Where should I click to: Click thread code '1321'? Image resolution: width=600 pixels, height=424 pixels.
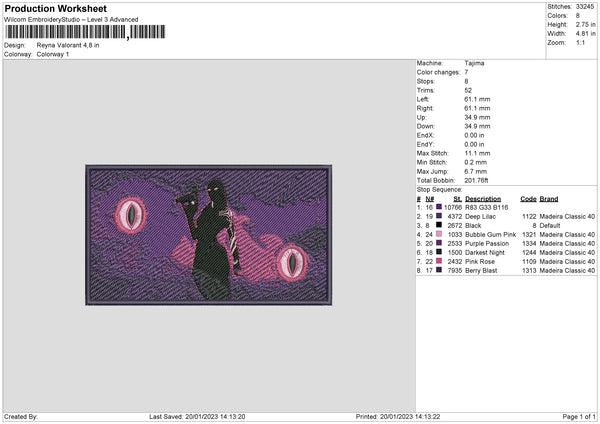coord(529,235)
